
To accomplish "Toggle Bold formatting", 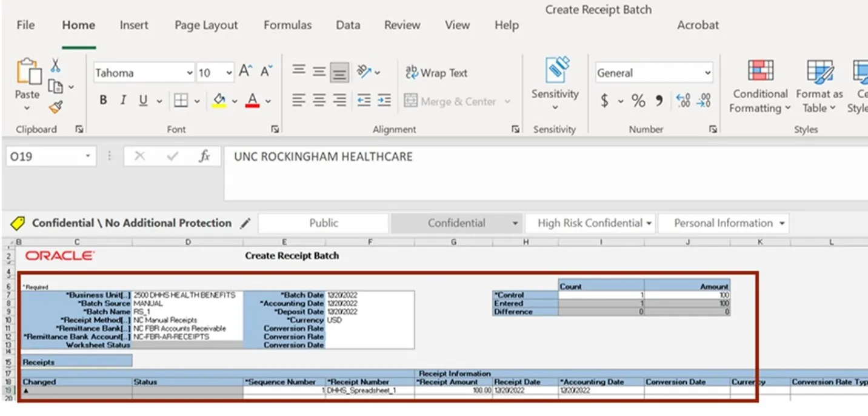I will pyautogui.click(x=103, y=101).
